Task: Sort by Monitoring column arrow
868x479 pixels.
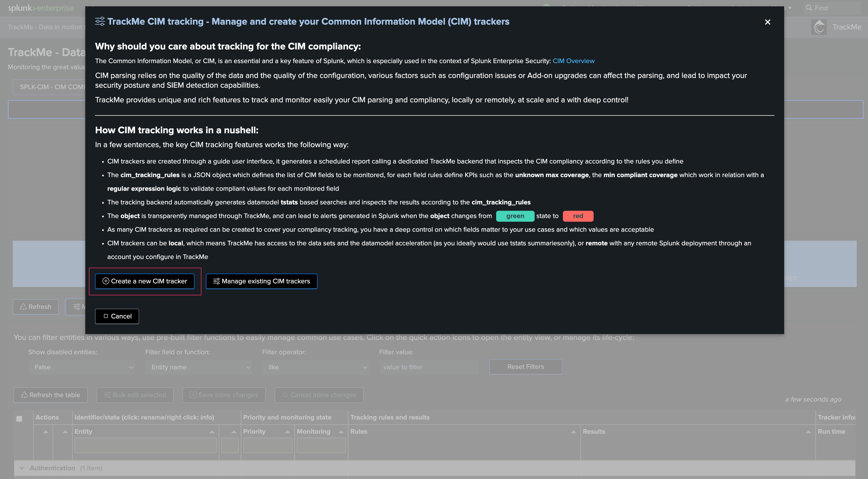Action: coord(341,431)
